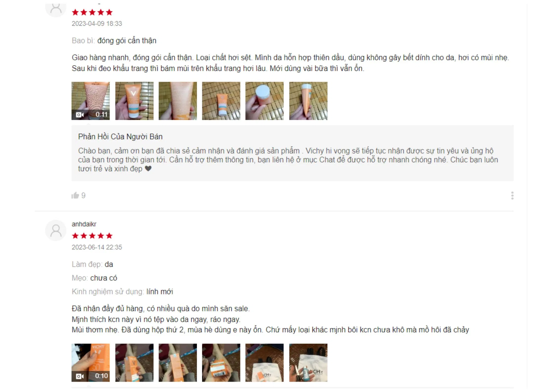Click anhdaikr's profile avatar icon

[56, 230]
